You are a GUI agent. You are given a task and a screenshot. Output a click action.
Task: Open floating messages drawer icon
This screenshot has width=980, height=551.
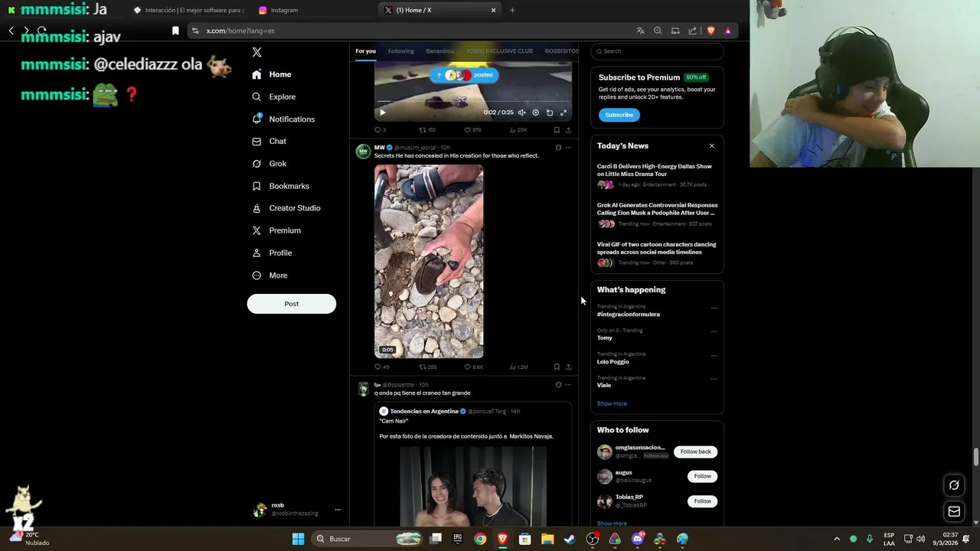coord(954,511)
